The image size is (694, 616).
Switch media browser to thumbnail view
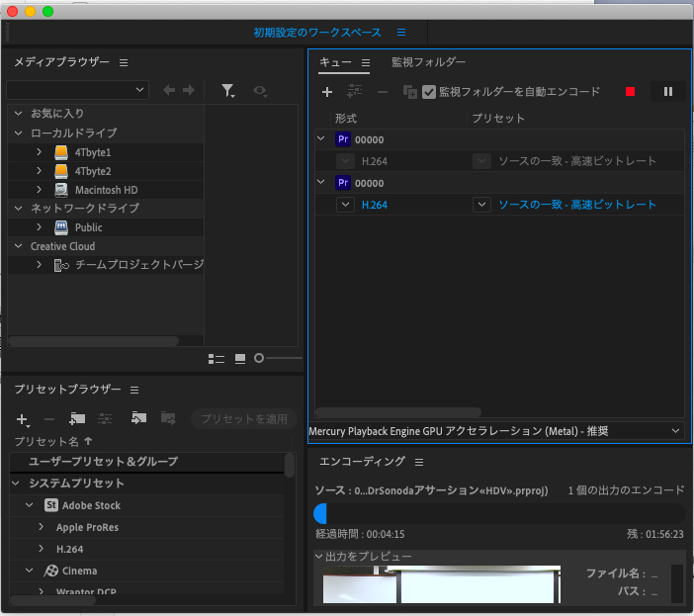point(240,359)
